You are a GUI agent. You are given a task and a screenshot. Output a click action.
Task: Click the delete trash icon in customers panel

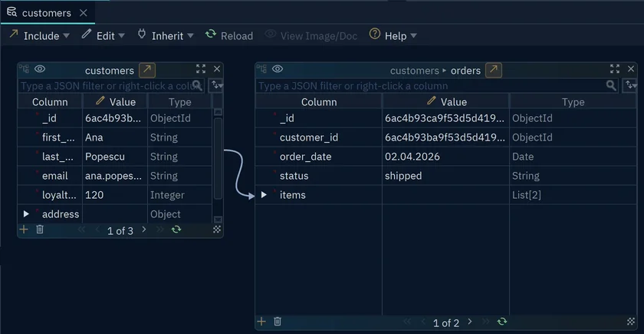[40, 230]
